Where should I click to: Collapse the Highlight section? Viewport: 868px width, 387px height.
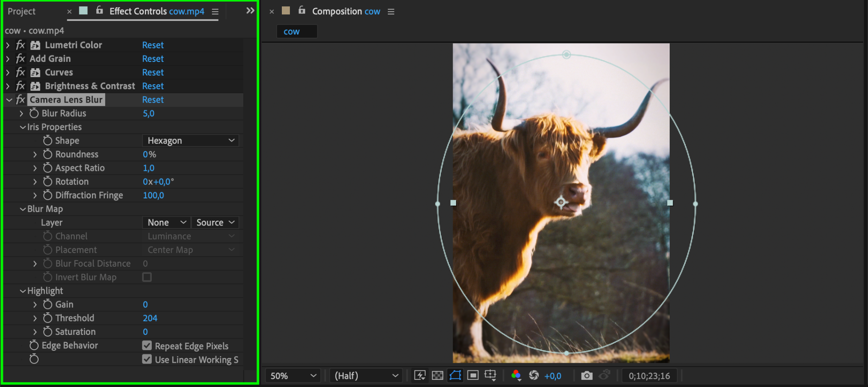[x=23, y=291]
